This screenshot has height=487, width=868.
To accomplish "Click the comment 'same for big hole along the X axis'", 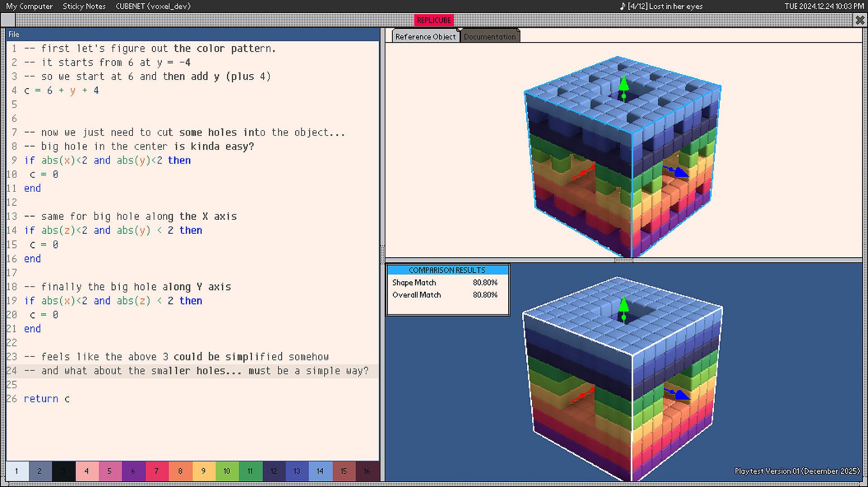I will tap(131, 217).
